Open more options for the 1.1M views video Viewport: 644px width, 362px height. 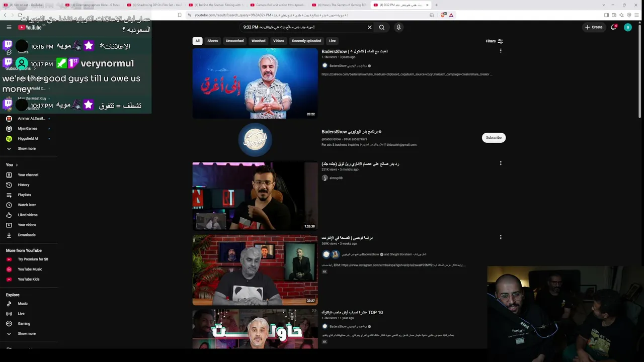(501, 51)
